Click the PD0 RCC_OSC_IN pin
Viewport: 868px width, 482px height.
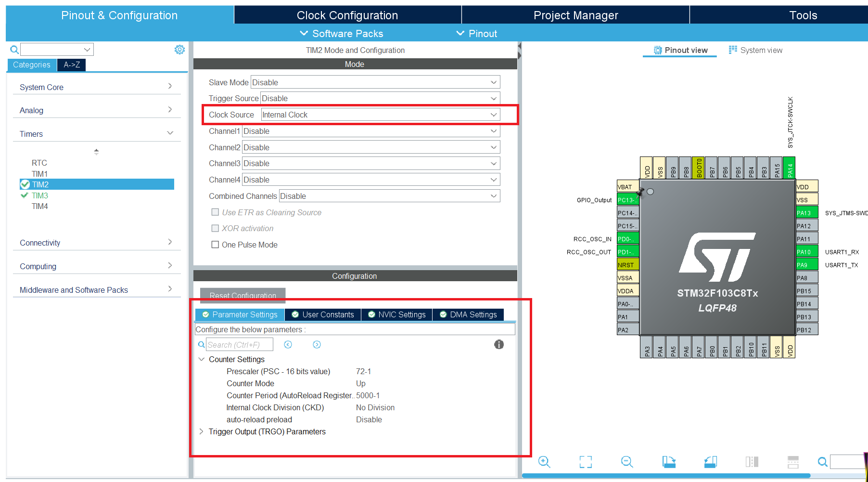pos(628,239)
